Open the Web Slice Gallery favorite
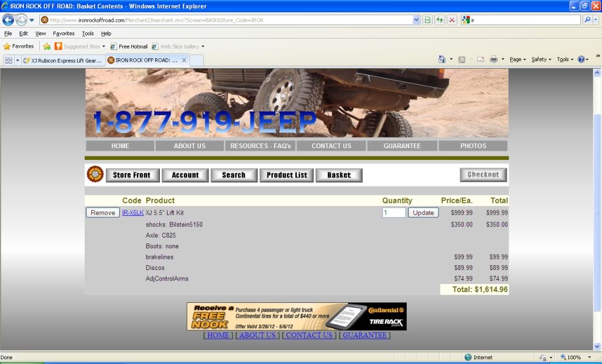The width and height of the screenshot is (602, 364). [x=176, y=46]
